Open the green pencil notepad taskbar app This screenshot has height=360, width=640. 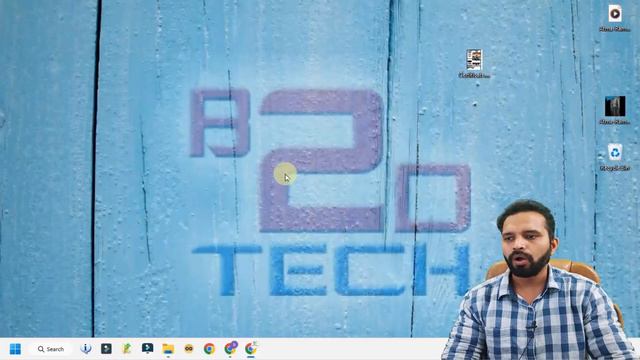[x=127, y=349]
